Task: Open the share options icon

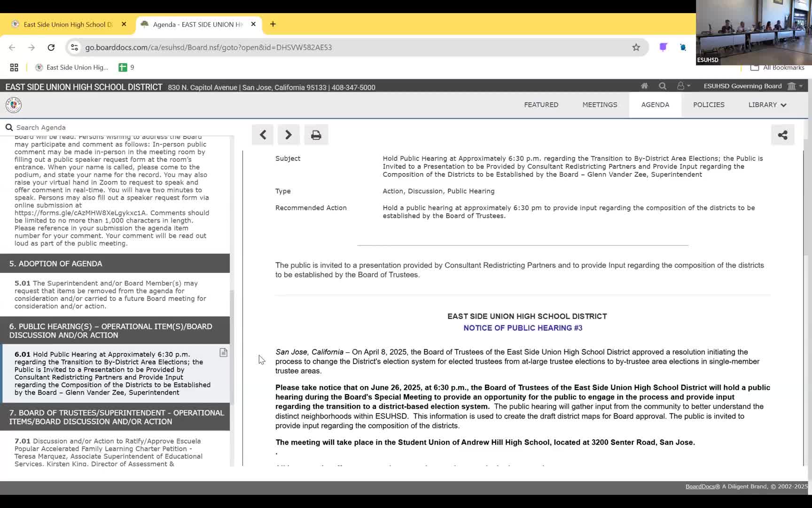Action: click(782, 135)
